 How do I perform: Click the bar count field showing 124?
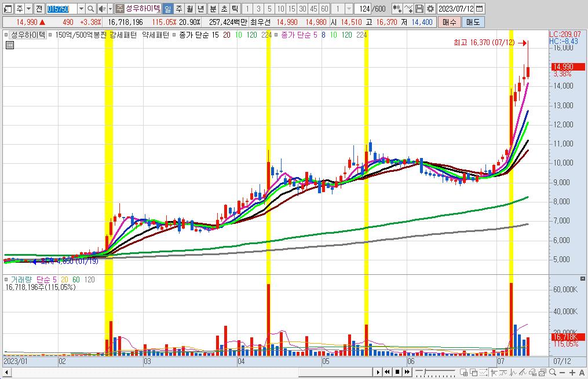click(x=363, y=9)
